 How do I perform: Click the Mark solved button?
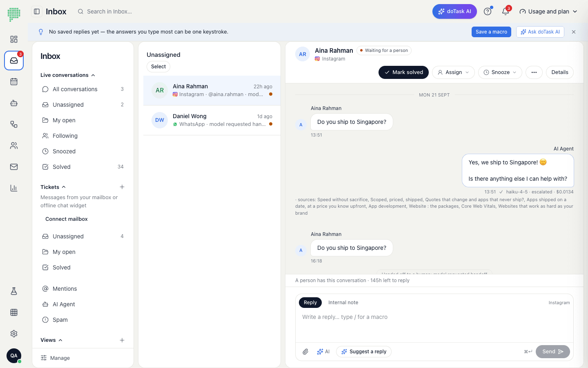[403, 72]
